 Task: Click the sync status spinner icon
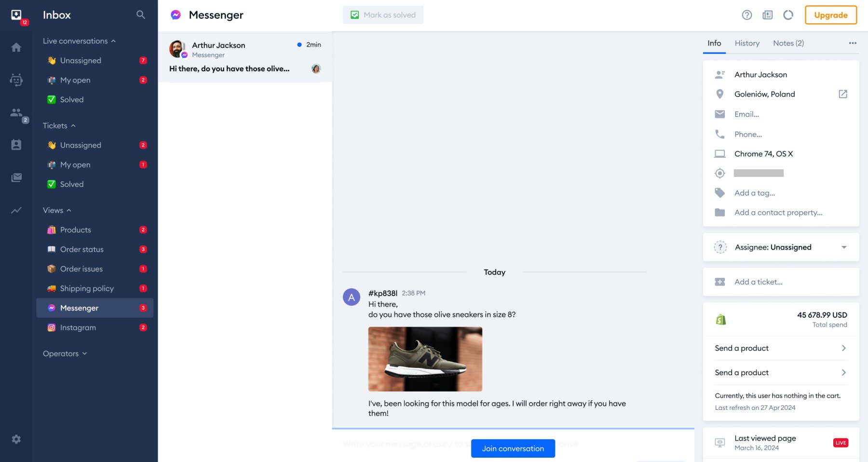788,15
